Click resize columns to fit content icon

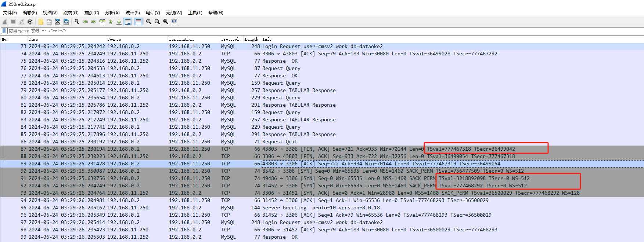point(174,22)
